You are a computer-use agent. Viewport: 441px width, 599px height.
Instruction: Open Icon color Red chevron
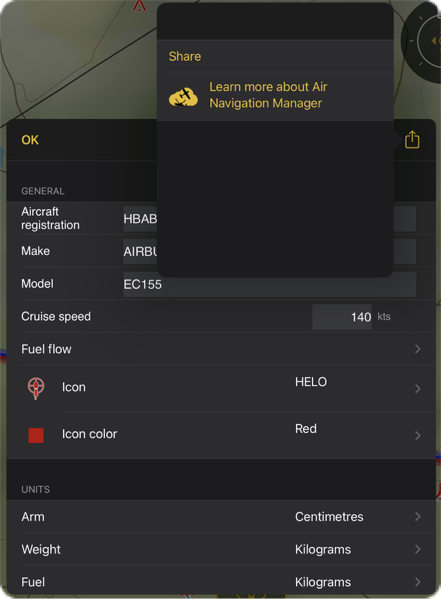[x=418, y=435]
